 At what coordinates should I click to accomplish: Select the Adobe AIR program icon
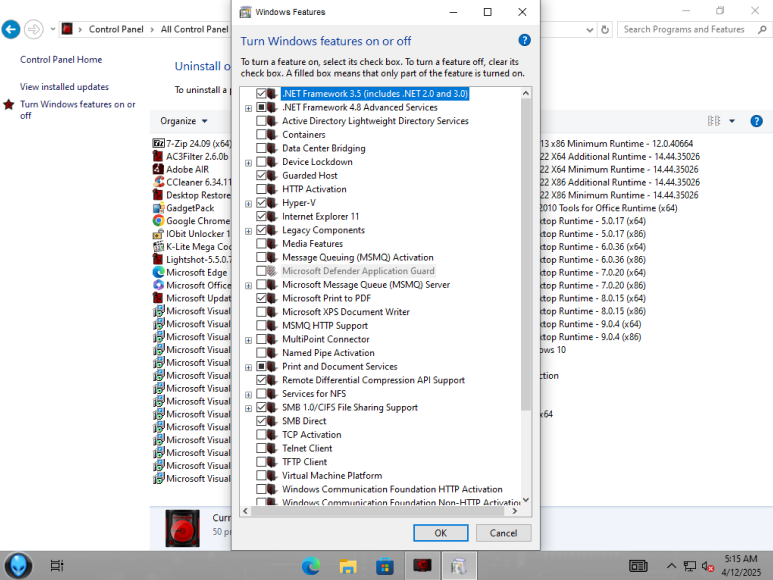158,169
